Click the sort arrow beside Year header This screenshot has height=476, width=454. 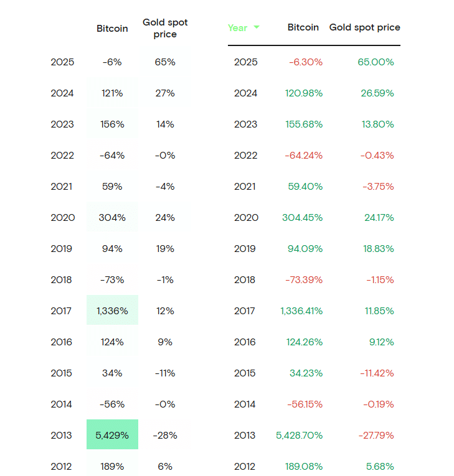(x=257, y=27)
